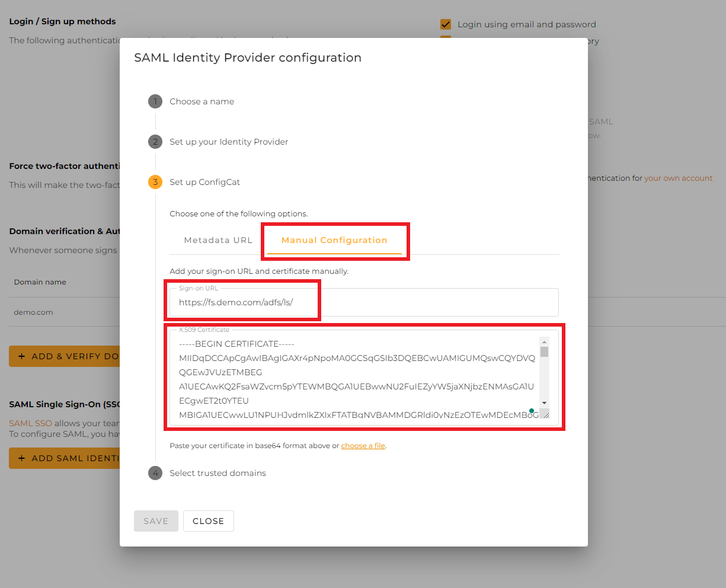This screenshot has height=588, width=726.
Task: Open the choose a file link
Action: (363, 446)
